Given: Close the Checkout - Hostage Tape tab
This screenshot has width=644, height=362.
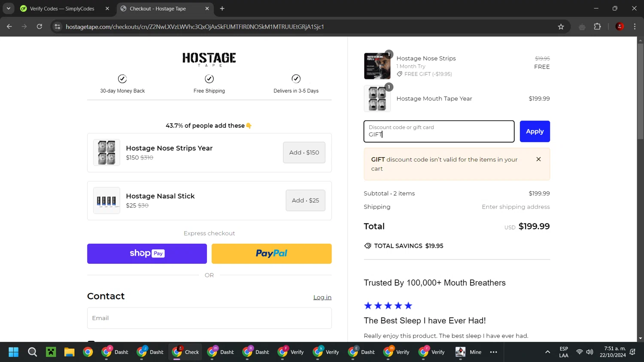Looking at the screenshot, I should (x=207, y=9).
